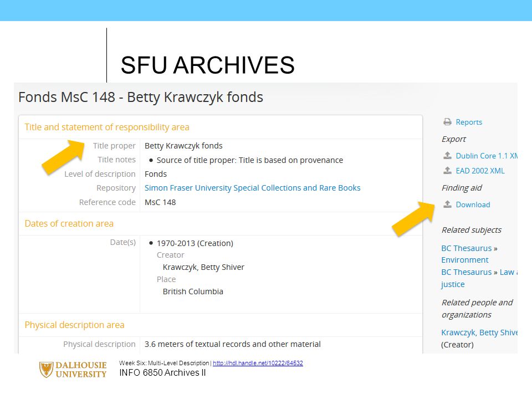This screenshot has width=532, height=399.
Task: Click the Dates of creation area heading
Action: [69, 223]
